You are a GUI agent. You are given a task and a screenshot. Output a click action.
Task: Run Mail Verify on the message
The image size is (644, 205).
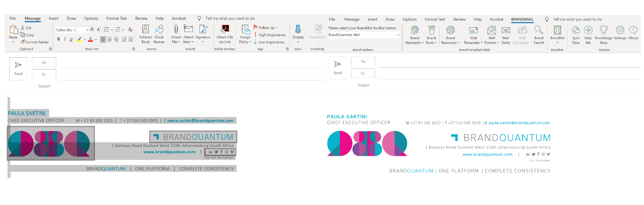pyautogui.click(x=506, y=35)
